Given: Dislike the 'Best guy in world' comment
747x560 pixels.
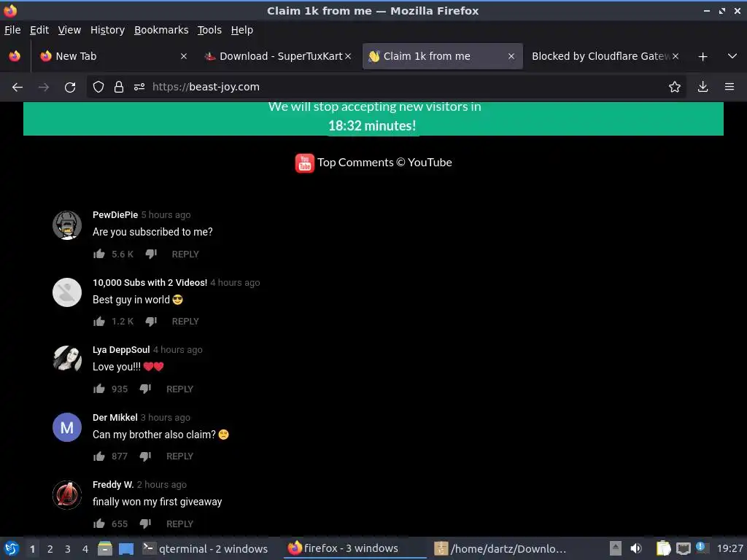Looking at the screenshot, I should [151, 322].
